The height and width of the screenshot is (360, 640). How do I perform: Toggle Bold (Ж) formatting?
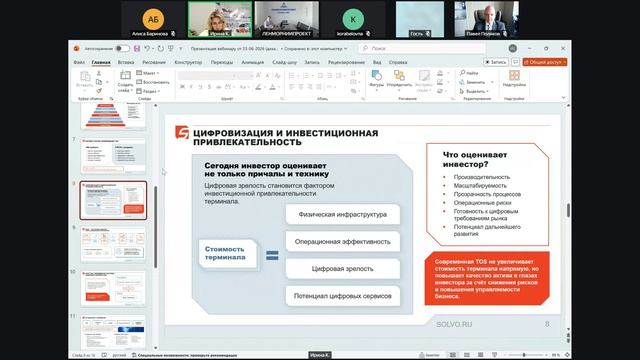pos(182,87)
